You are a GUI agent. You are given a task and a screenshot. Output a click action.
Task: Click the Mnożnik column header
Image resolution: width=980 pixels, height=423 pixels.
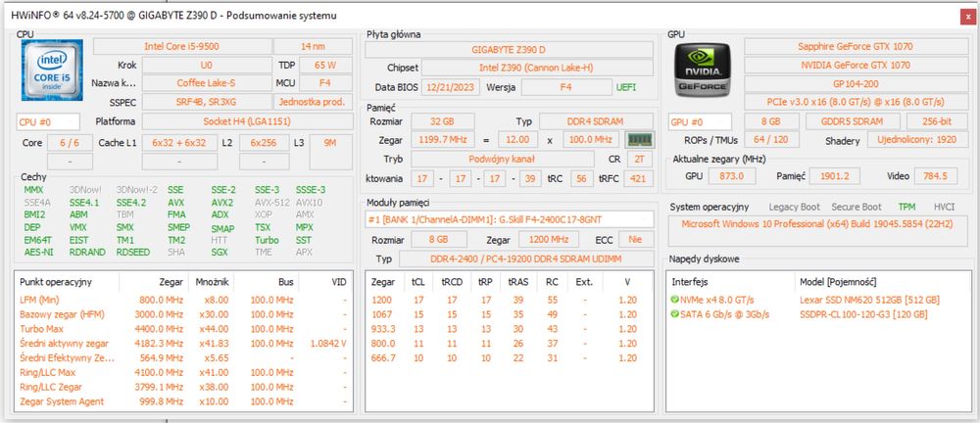tap(212, 282)
